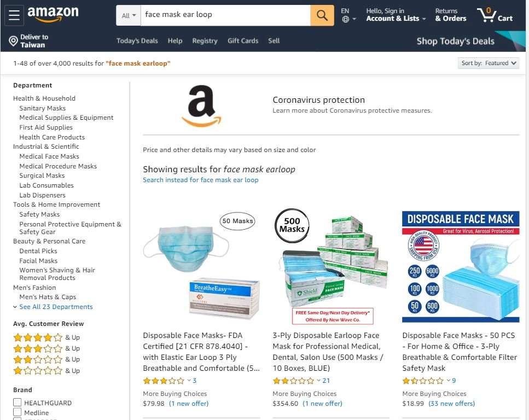Click the Deliver to Taiwan location pin
Image resolution: width=529 pixels, height=420 pixels.
(13, 41)
